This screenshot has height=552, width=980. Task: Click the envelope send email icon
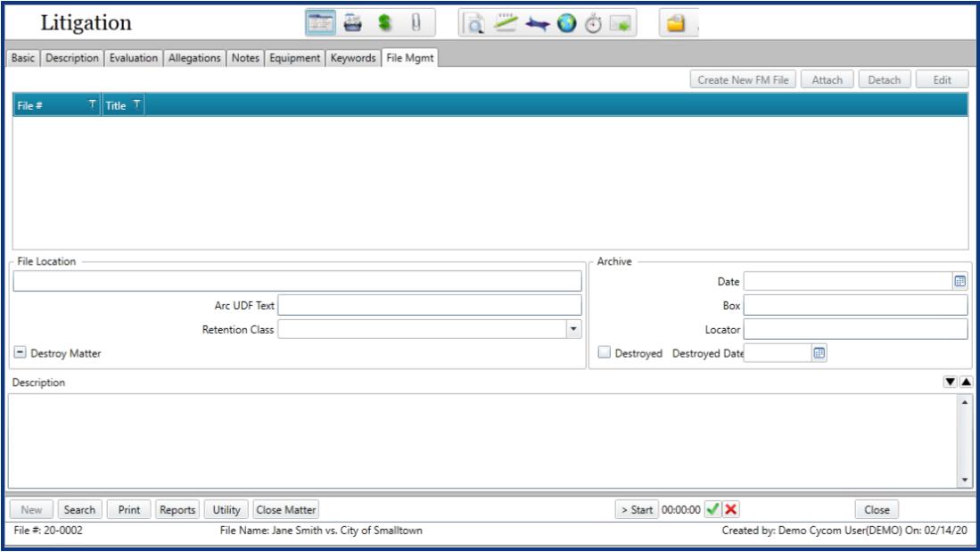pyautogui.click(x=621, y=24)
